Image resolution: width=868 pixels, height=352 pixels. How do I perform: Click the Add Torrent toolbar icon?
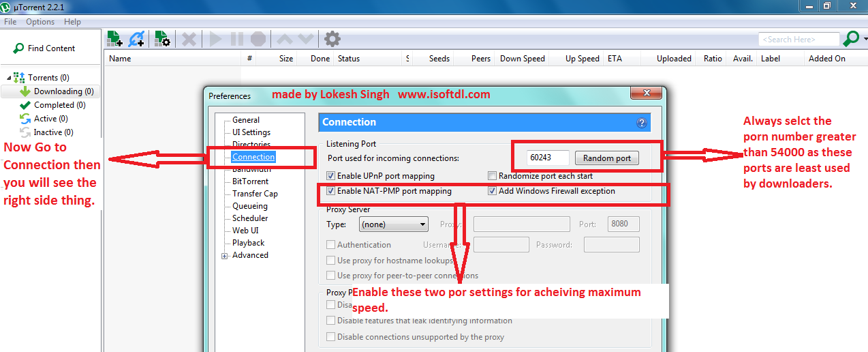pyautogui.click(x=114, y=39)
